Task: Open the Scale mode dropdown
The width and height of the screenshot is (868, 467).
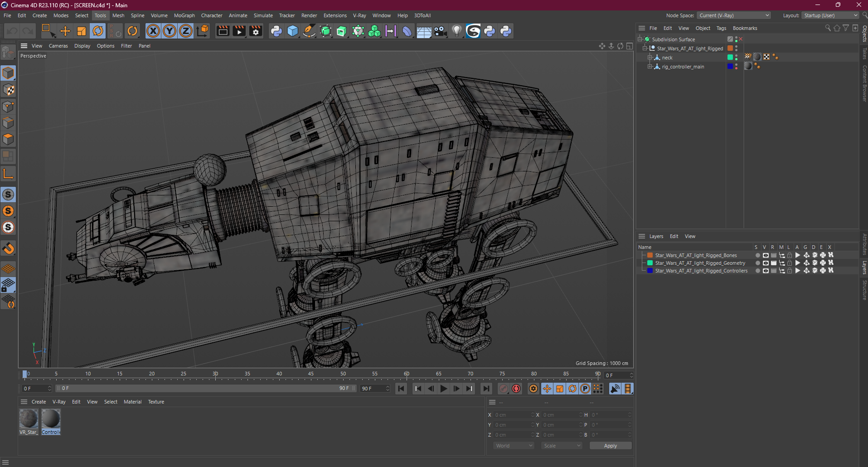Action: (562, 446)
